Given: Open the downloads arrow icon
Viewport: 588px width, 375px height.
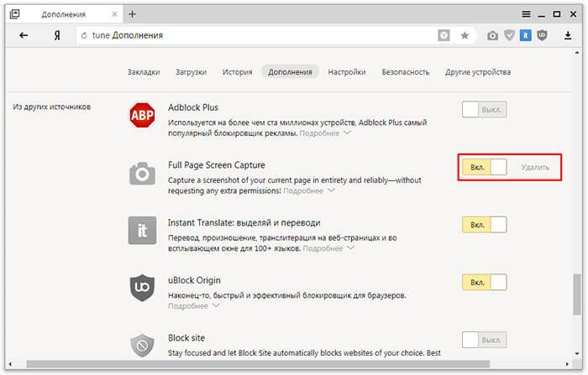Looking at the screenshot, I should (x=568, y=35).
